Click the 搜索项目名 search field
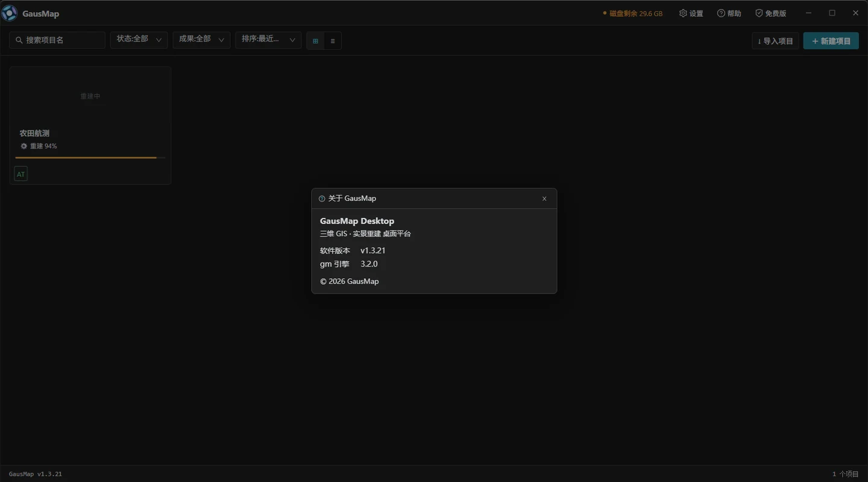Image resolution: width=868 pixels, height=482 pixels. tap(57, 40)
